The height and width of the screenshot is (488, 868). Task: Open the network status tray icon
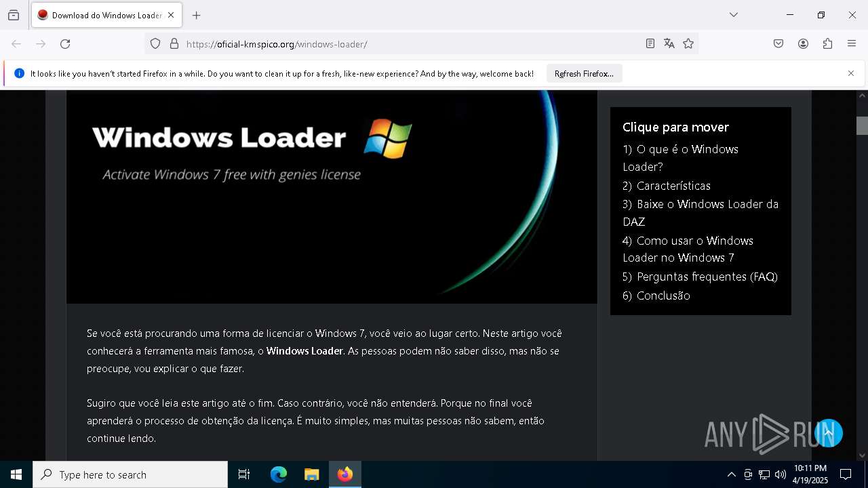point(764,474)
